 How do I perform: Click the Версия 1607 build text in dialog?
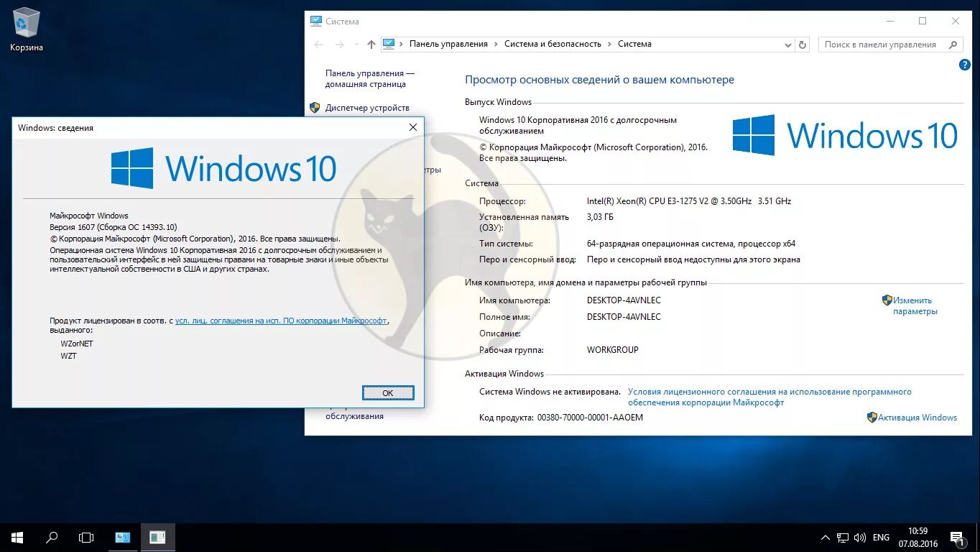click(x=114, y=226)
